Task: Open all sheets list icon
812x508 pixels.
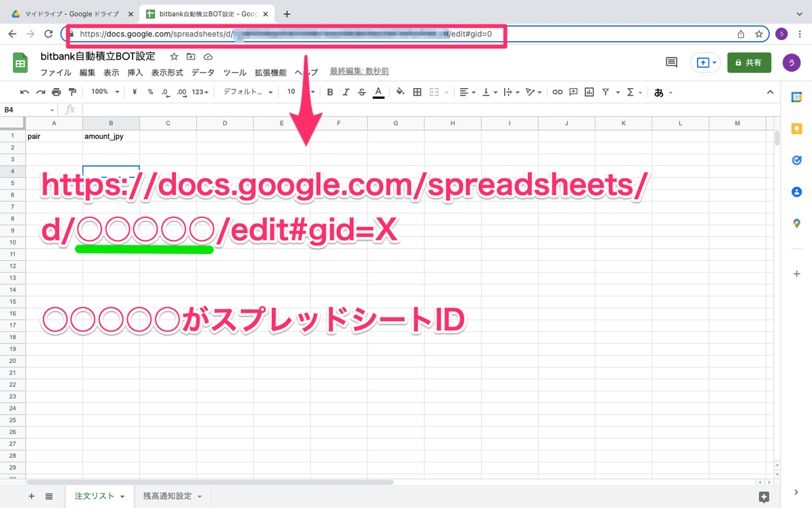Action: coord(49,496)
